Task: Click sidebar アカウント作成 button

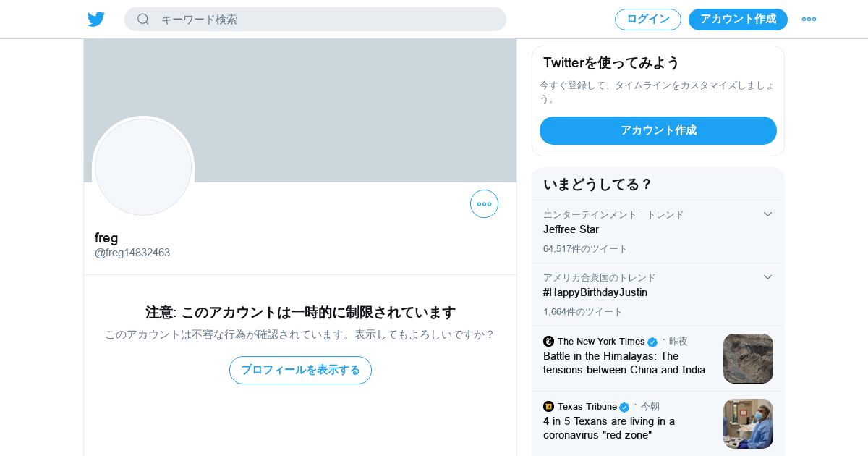Action: point(658,130)
